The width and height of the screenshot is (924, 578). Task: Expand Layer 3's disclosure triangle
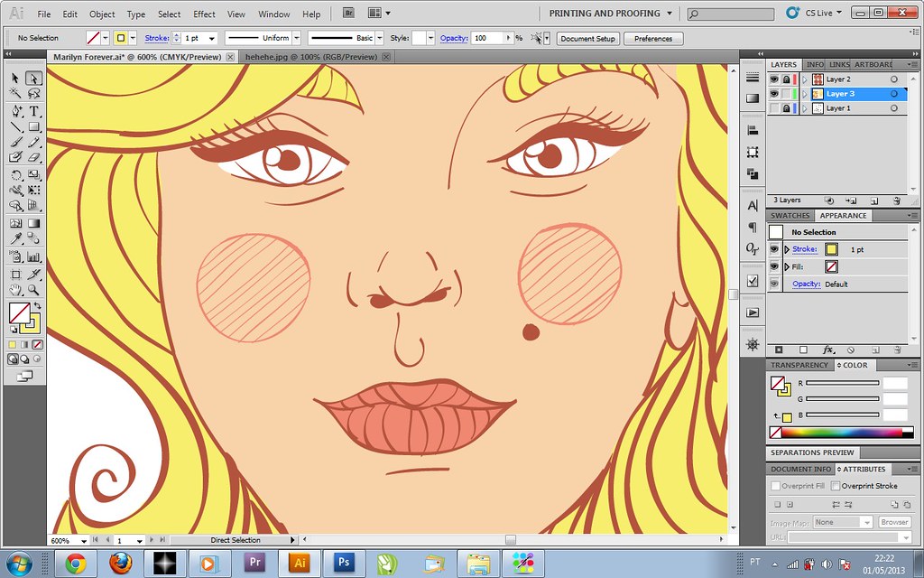tap(804, 94)
